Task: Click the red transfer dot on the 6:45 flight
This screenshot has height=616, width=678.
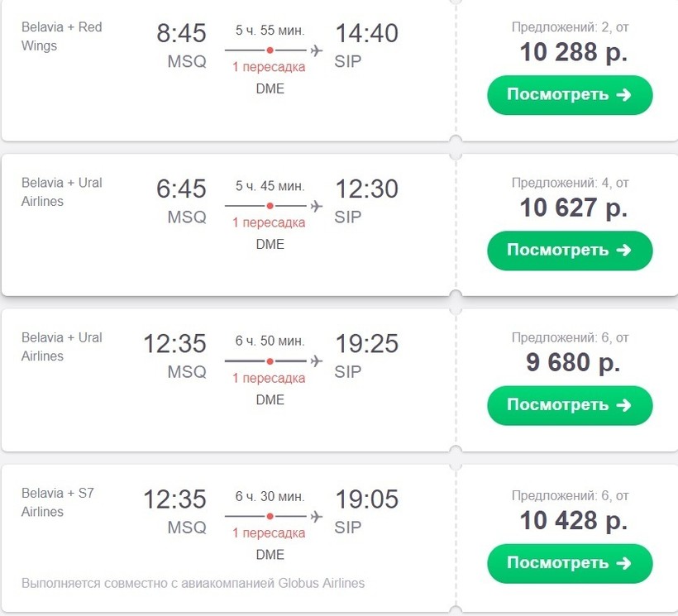Action: click(x=270, y=206)
